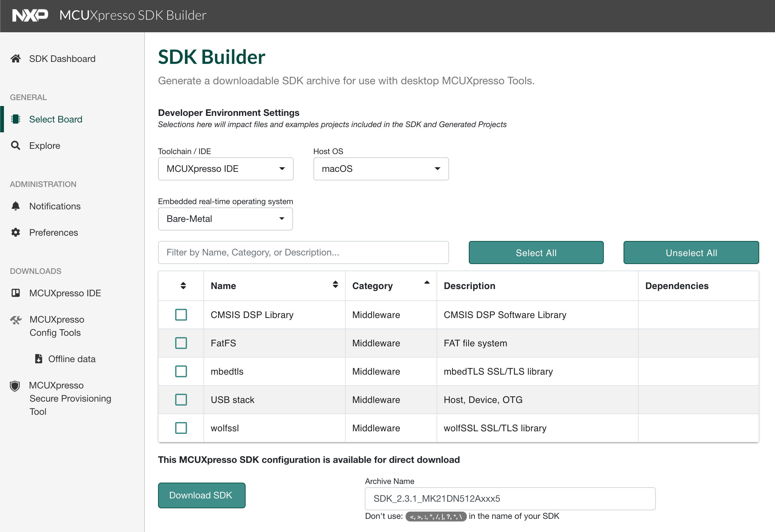775x532 pixels.
Task: Click the MCUXpresso Config Tools wrench icon
Action: (x=16, y=320)
